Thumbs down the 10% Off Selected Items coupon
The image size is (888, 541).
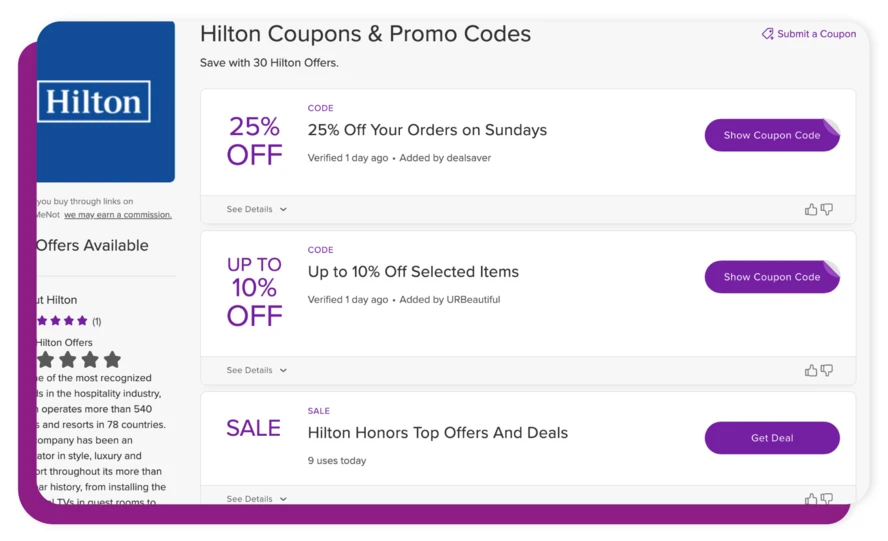point(827,371)
